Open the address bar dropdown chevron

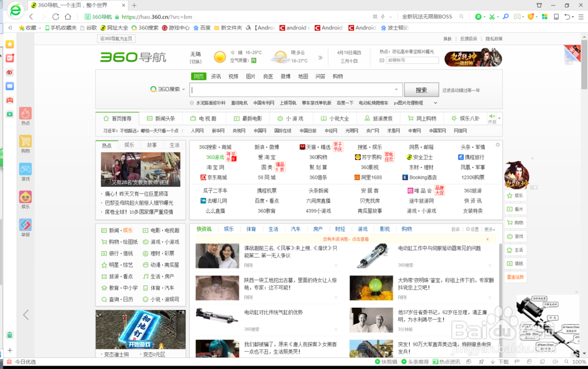[x=390, y=17]
